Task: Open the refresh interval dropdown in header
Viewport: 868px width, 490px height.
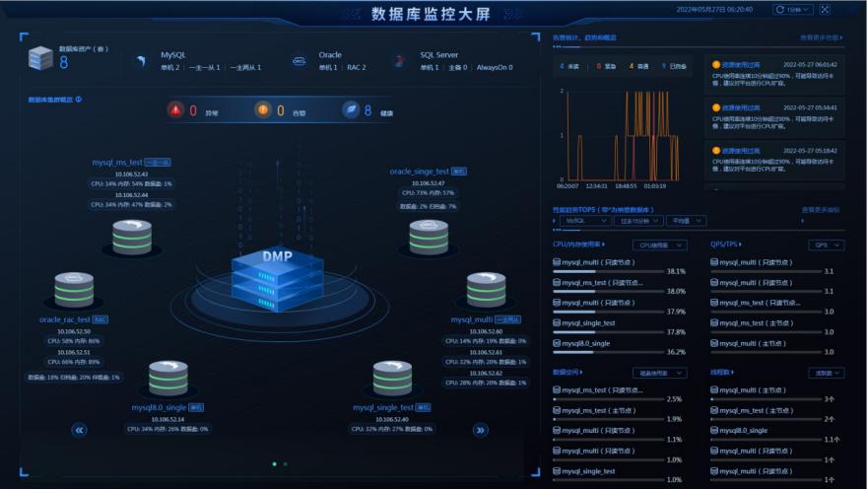Action: 793,10
